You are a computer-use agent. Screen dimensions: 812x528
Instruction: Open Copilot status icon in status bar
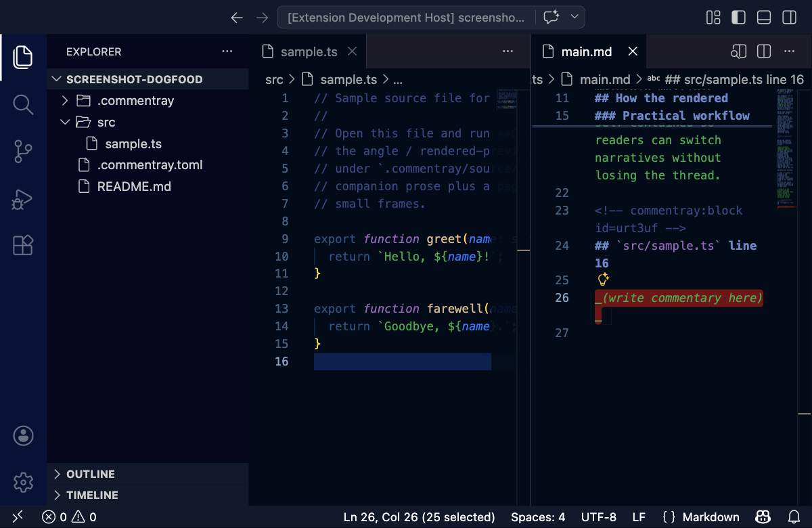[763, 517]
